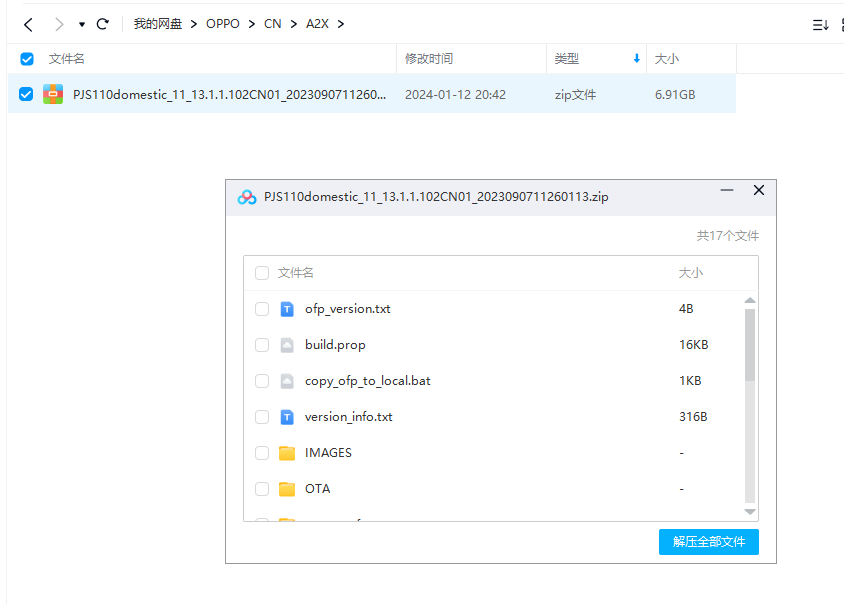Click the 6.91GB size cell
The image size is (844, 604).
point(675,95)
